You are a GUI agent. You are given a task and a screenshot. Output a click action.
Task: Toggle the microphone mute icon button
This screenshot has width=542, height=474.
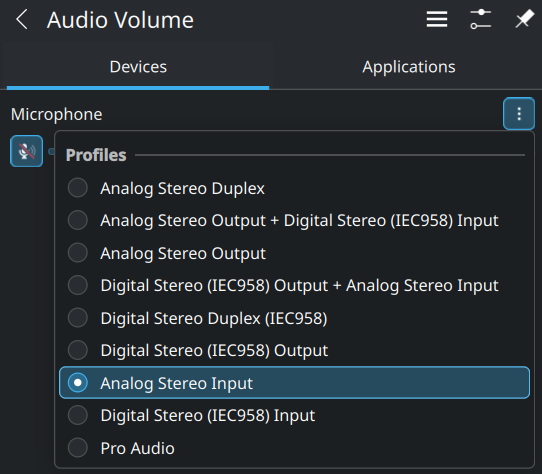tap(27, 151)
